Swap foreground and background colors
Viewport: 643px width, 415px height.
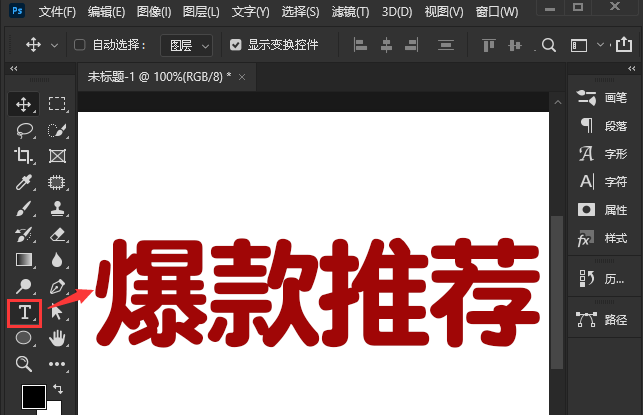click(58, 388)
